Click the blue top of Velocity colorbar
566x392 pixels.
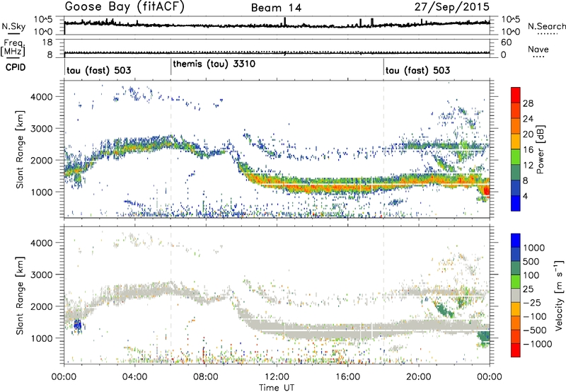[x=516, y=241]
